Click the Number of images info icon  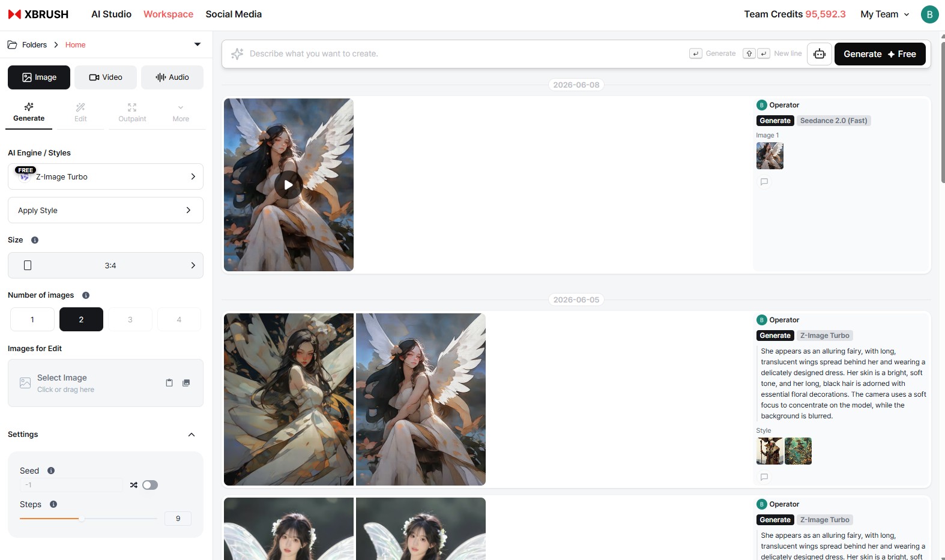(86, 295)
